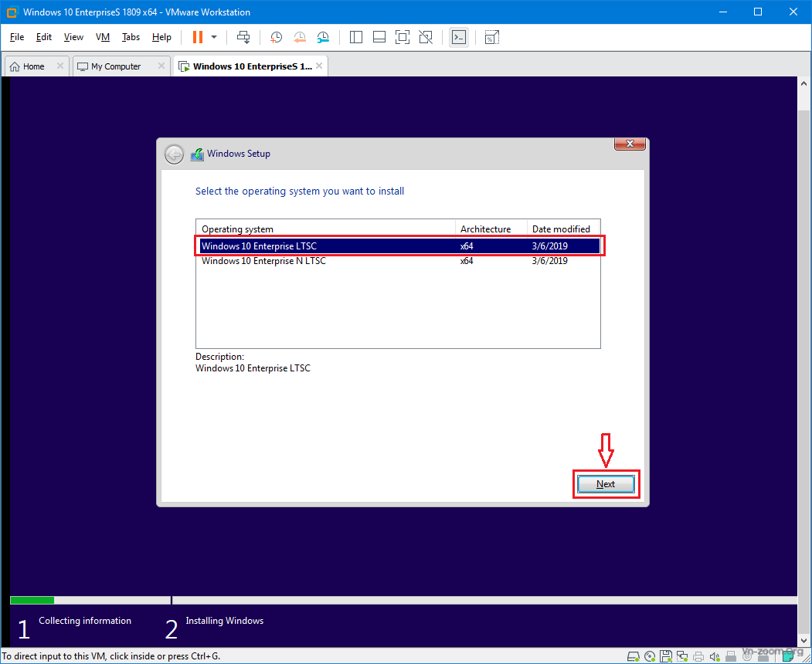The width and height of the screenshot is (812, 664).
Task: Click the VM view scroll down arrow
Action: tap(804, 641)
